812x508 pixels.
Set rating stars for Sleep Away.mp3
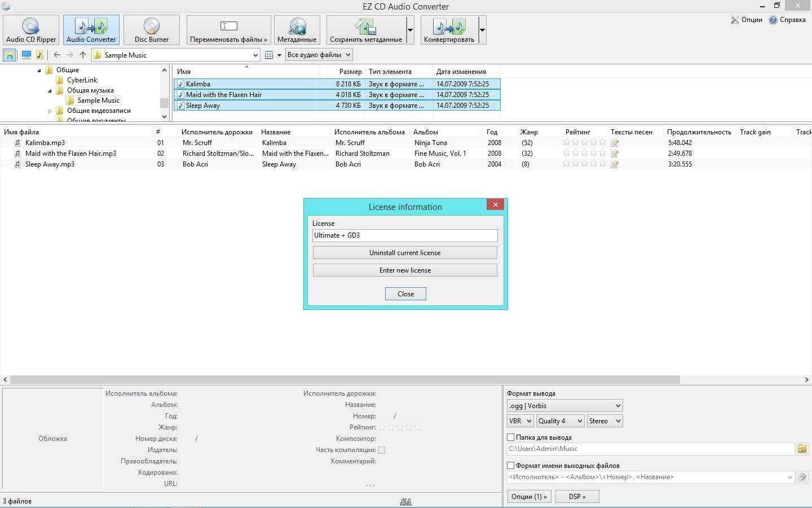pyautogui.click(x=584, y=164)
